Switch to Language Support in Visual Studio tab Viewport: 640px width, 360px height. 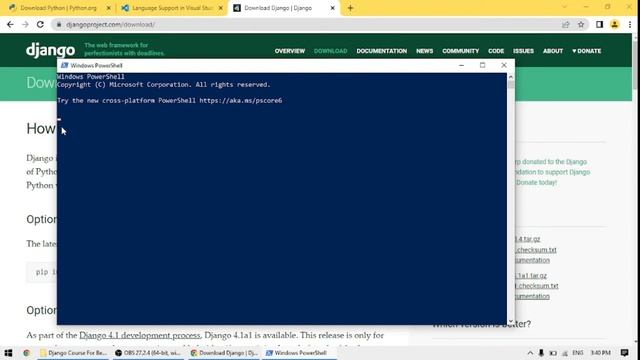(172, 8)
